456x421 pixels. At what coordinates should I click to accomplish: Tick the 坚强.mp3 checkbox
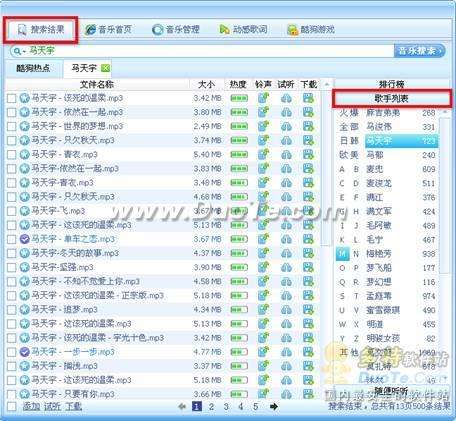12,267
